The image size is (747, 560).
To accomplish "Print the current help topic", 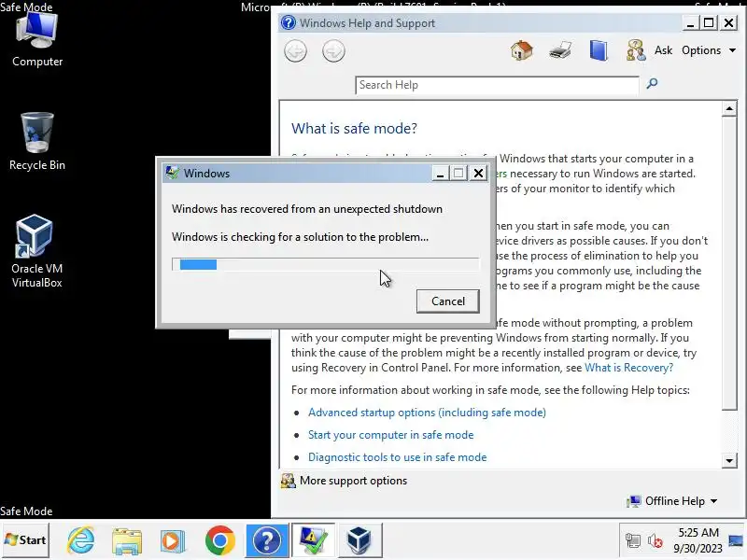I will click(559, 50).
